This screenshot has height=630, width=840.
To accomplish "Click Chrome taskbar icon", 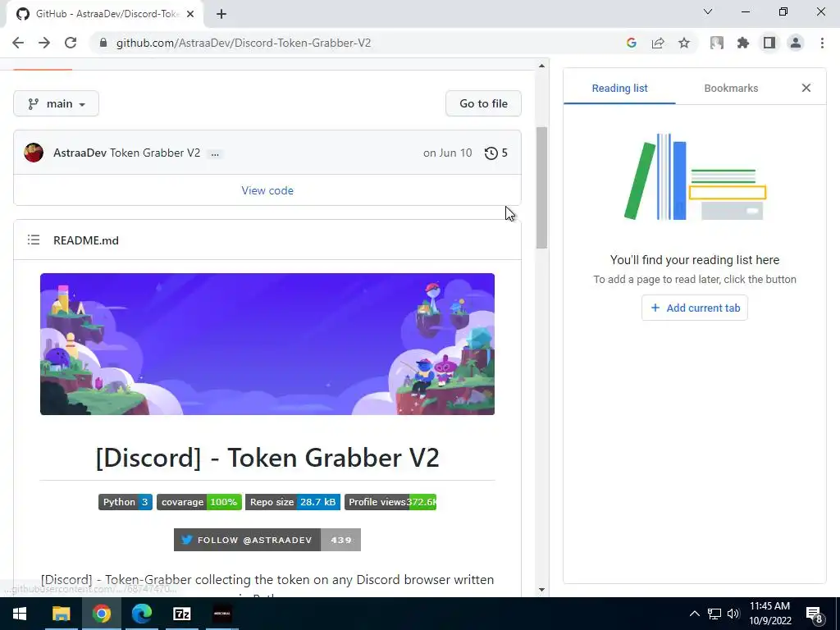I will coord(101,614).
